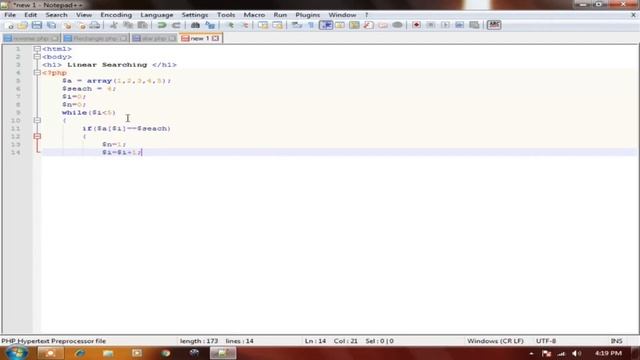
Task: Open the Plugins menu
Action: 308,15
